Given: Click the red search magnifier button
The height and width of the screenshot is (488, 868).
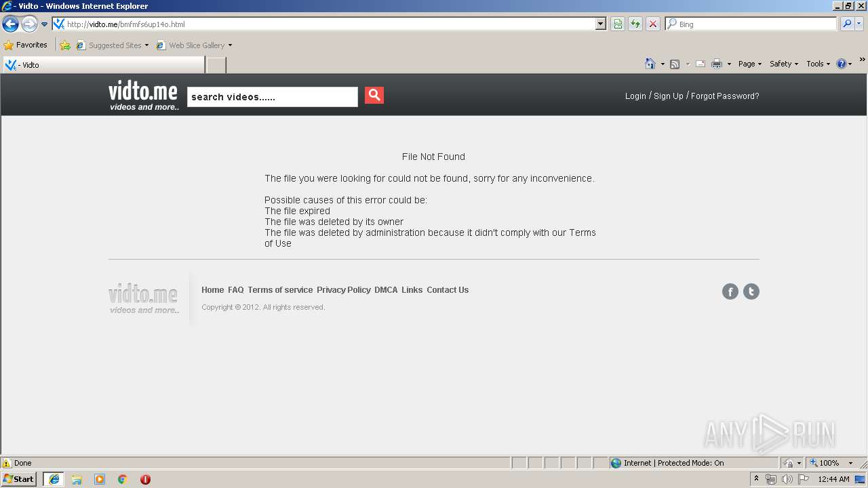Looking at the screenshot, I should click(374, 96).
